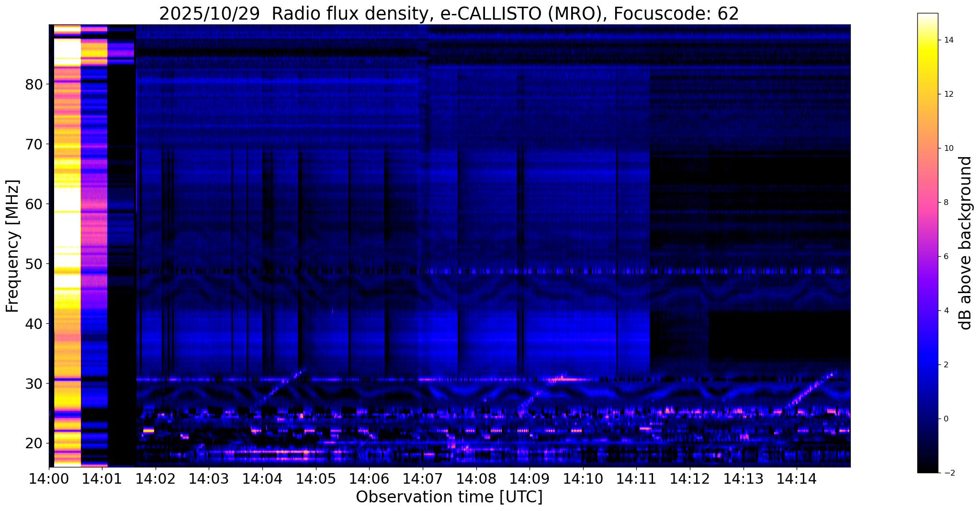Click the colorbar tick label 4
Image resolution: width=980 pixels, height=511 pixels.
[x=945, y=311]
